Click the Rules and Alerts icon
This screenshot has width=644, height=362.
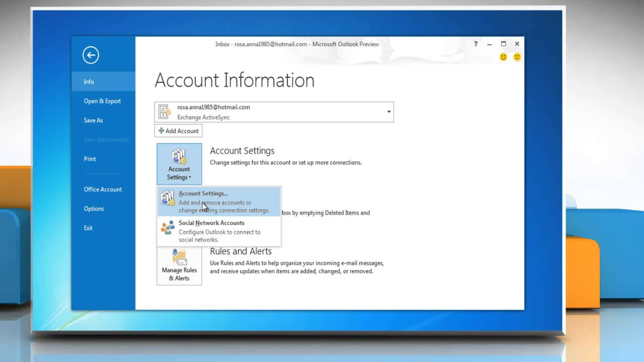tap(179, 256)
